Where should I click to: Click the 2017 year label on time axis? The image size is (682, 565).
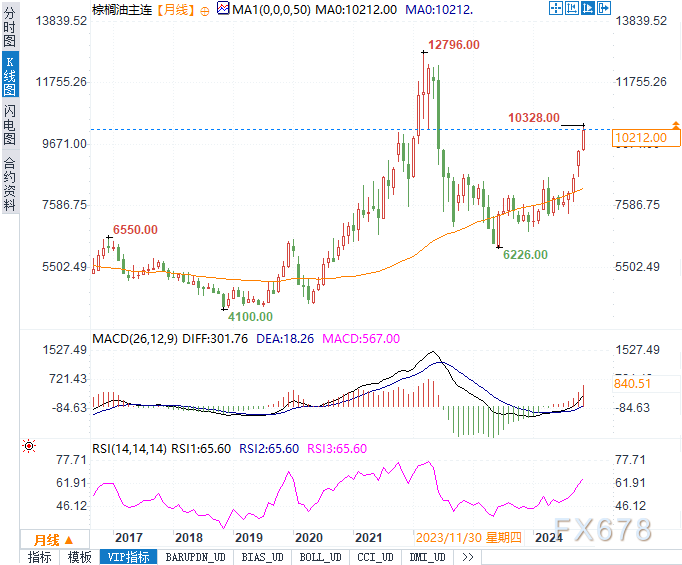pos(129,538)
